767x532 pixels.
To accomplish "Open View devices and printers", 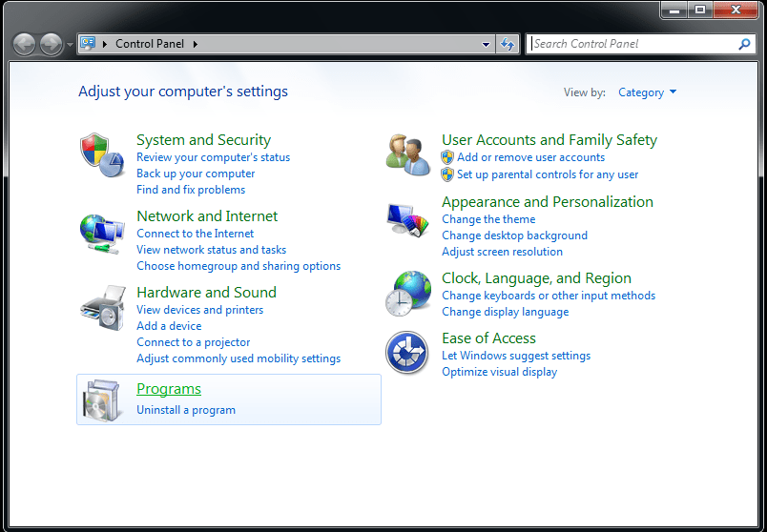I will [200, 310].
